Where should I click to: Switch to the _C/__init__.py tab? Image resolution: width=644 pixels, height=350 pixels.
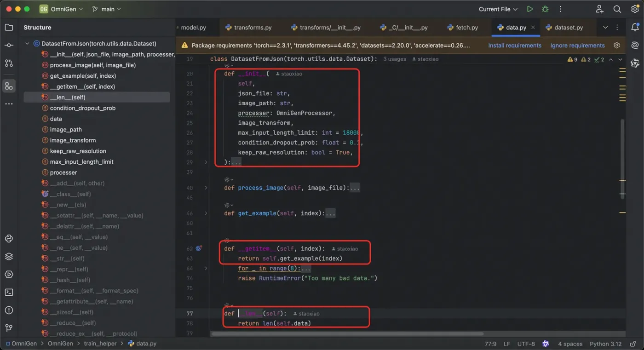click(x=404, y=28)
